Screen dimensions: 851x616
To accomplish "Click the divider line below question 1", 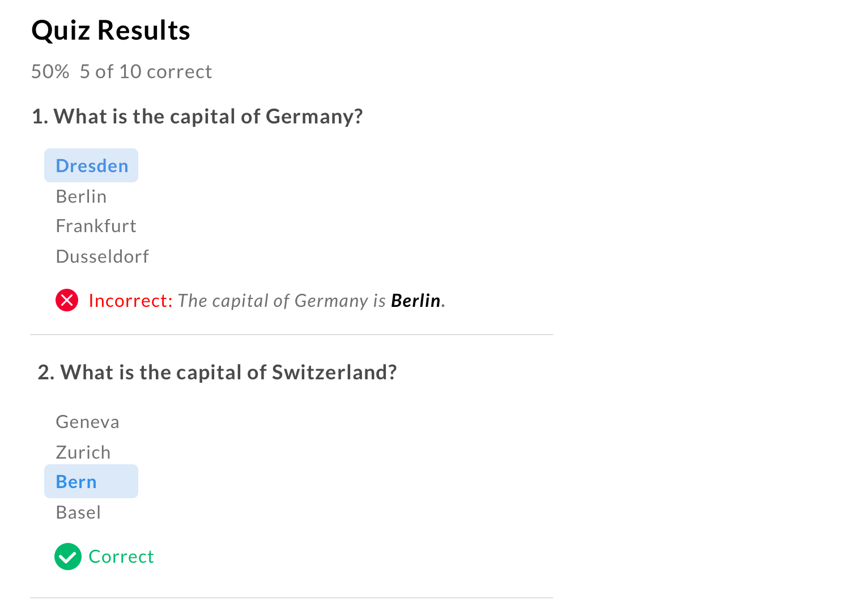I will 291,335.
